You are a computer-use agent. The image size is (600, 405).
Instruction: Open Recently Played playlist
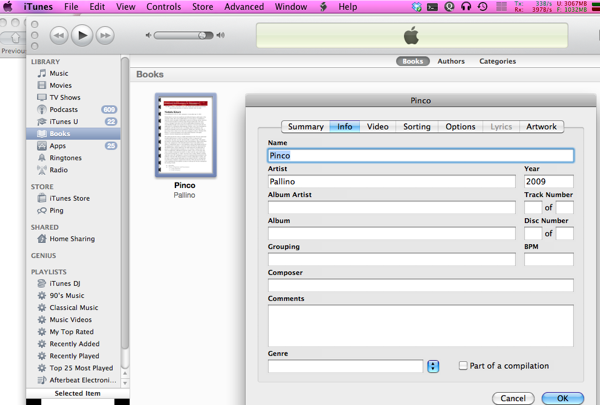click(x=74, y=356)
